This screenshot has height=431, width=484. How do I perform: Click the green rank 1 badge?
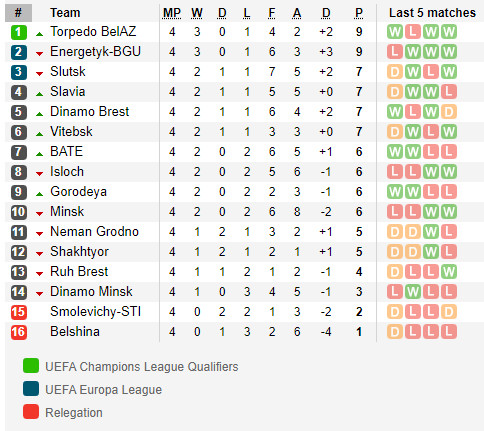click(19, 32)
